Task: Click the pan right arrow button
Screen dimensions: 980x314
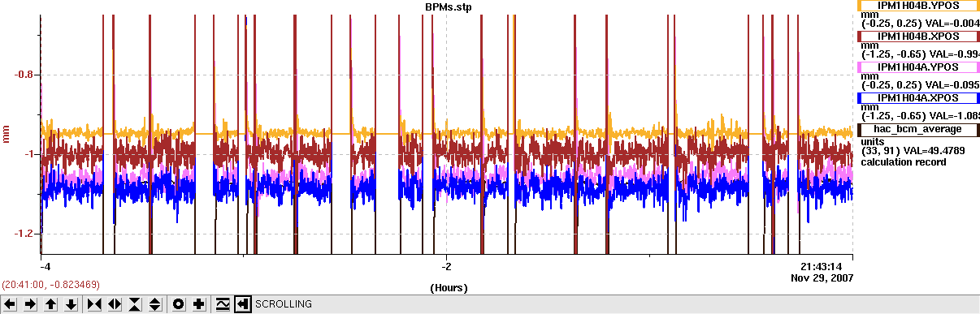Action: (30, 304)
